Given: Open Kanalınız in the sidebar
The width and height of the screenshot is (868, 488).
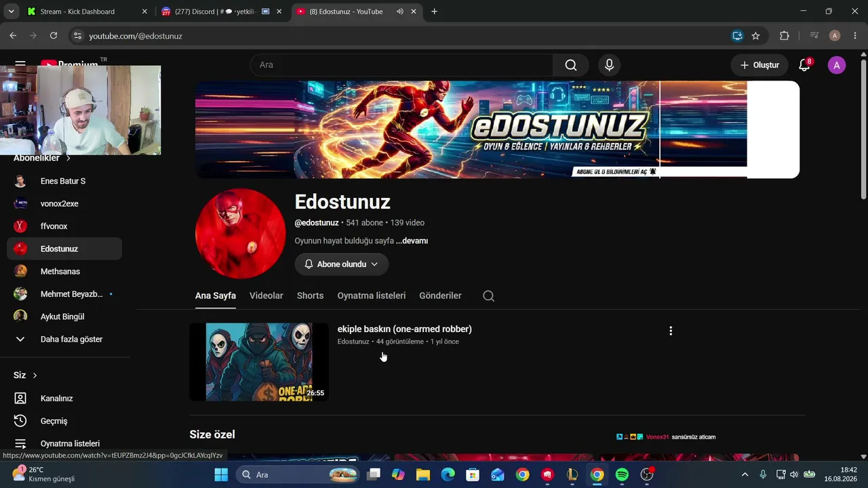Looking at the screenshot, I should tap(64, 399).
